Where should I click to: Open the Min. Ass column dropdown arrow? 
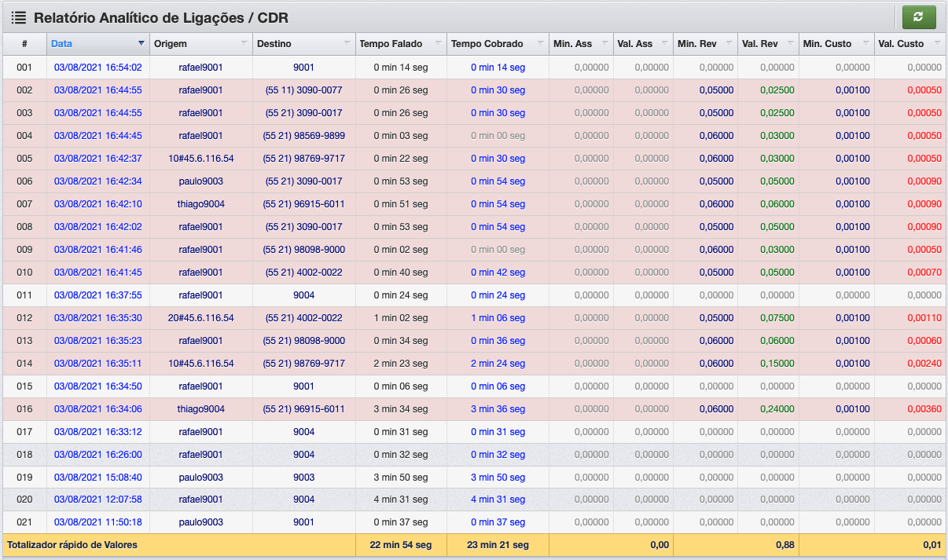[x=604, y=43]
